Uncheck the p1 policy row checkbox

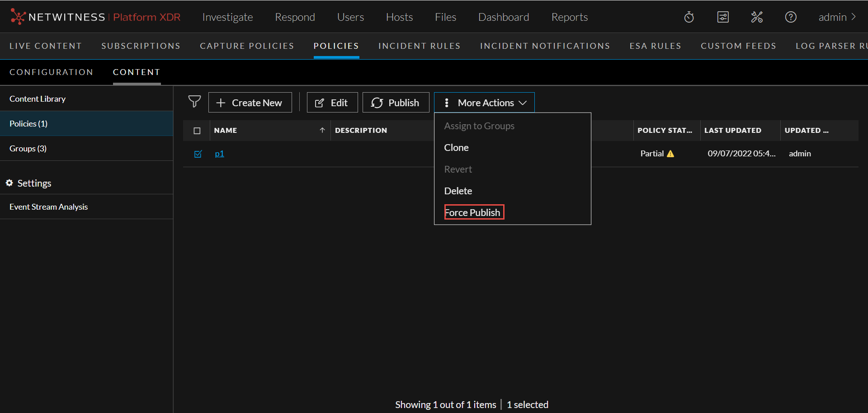198,154
